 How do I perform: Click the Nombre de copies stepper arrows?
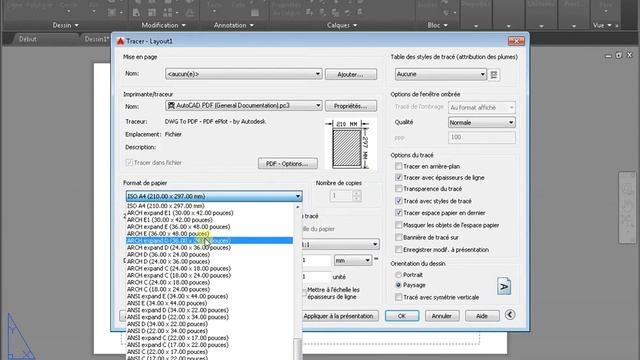click(x=356, y=196)
